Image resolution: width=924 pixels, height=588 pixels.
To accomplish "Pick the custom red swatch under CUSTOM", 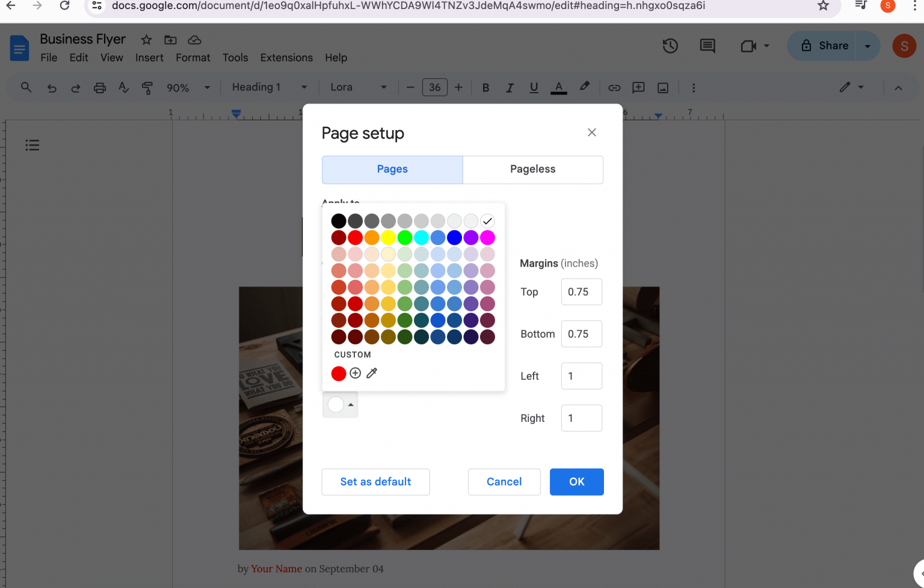I will tap(339, 374).
